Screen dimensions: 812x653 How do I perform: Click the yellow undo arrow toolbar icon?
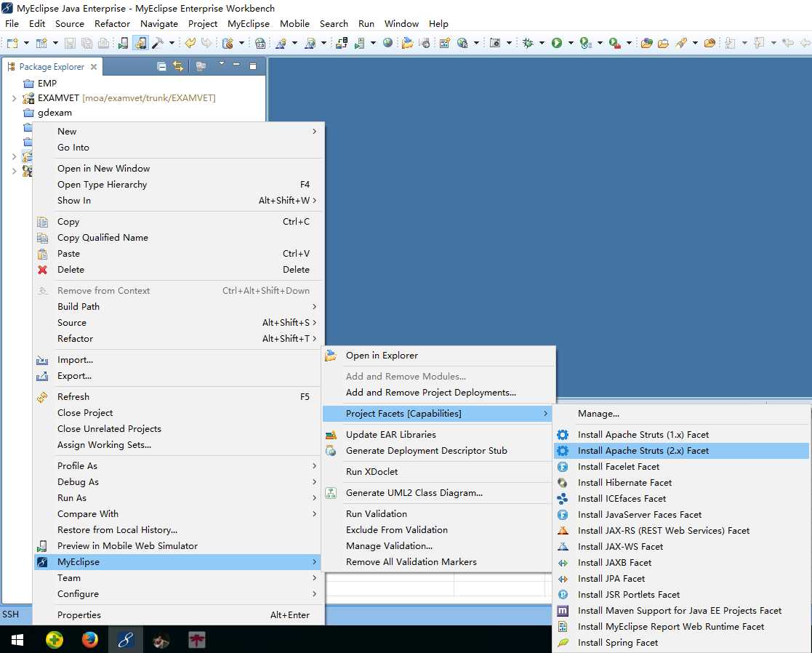[190, 43]
